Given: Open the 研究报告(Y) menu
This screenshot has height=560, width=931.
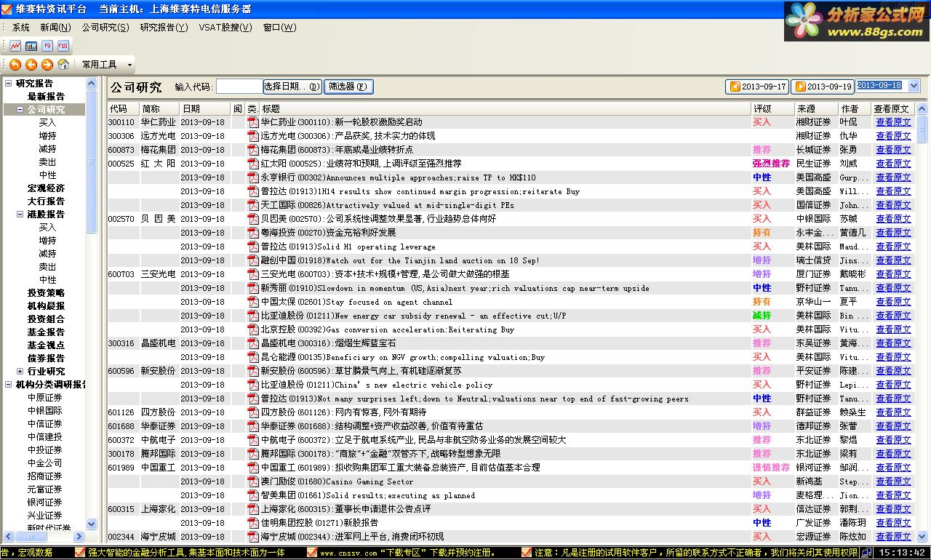Looking at the screenshot, I should pyautogui.click(x=164, y=28).
